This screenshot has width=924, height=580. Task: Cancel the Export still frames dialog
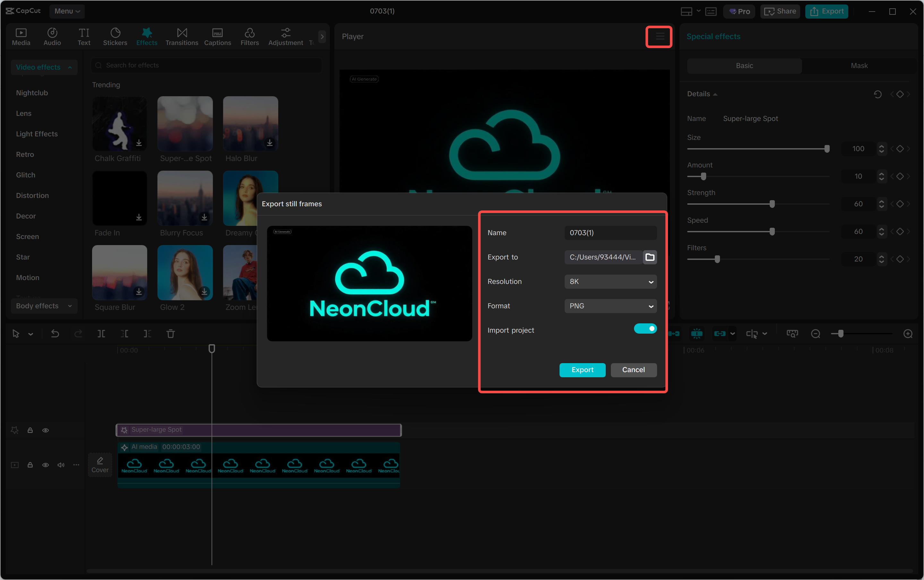pos(633,370)
